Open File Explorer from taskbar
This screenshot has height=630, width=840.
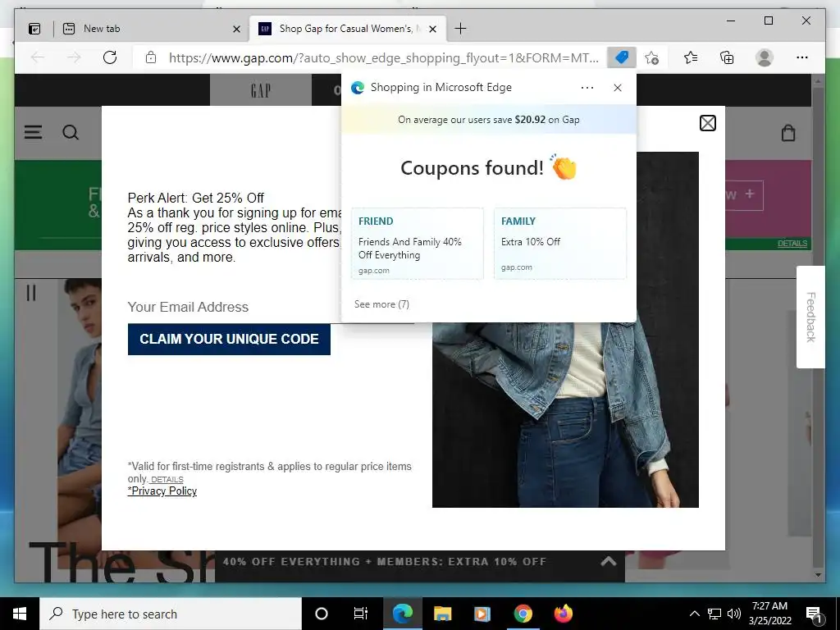pos(442,614)
